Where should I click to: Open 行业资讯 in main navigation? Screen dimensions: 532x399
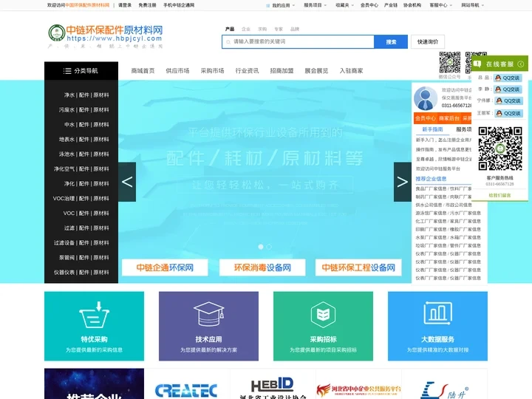[247, 71]
